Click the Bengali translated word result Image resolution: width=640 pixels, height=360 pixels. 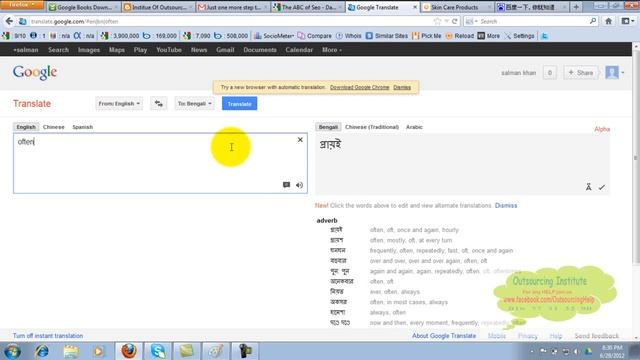pos(330,144)
